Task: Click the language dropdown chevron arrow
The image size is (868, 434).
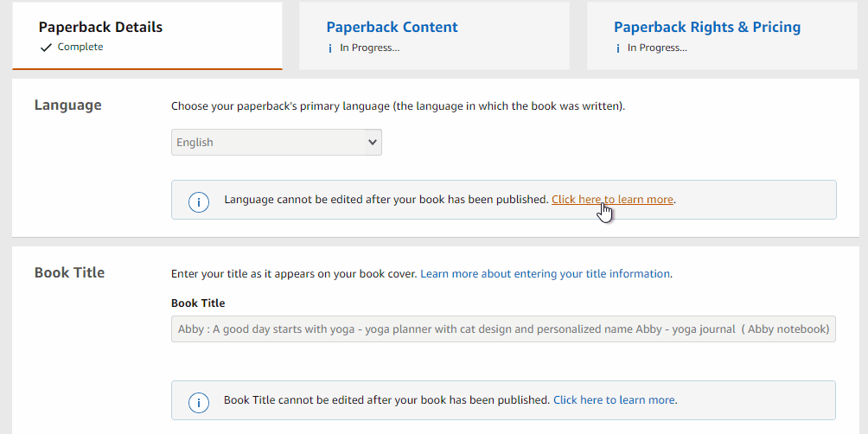Action: click(x=373, y=143)
